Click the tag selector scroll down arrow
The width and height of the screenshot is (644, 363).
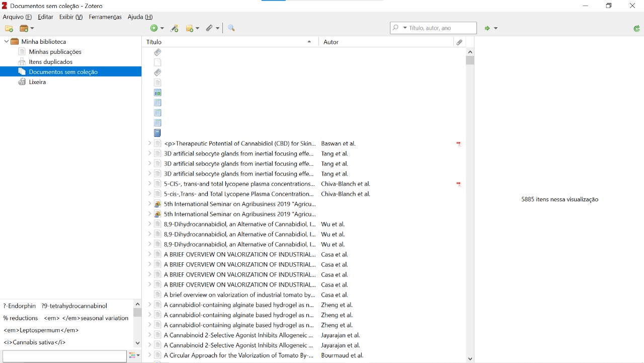tap(137, 343)
